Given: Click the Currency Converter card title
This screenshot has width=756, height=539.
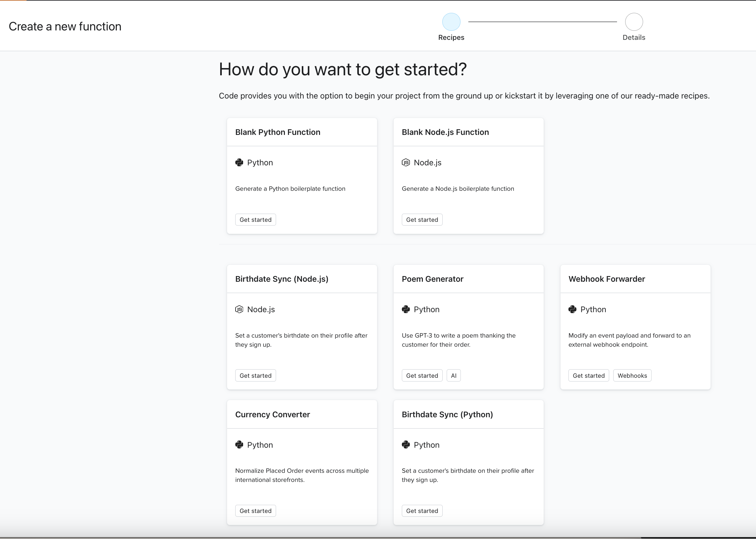Looking at the screenshot, I should pyautogui.click(x=272, y=414).
